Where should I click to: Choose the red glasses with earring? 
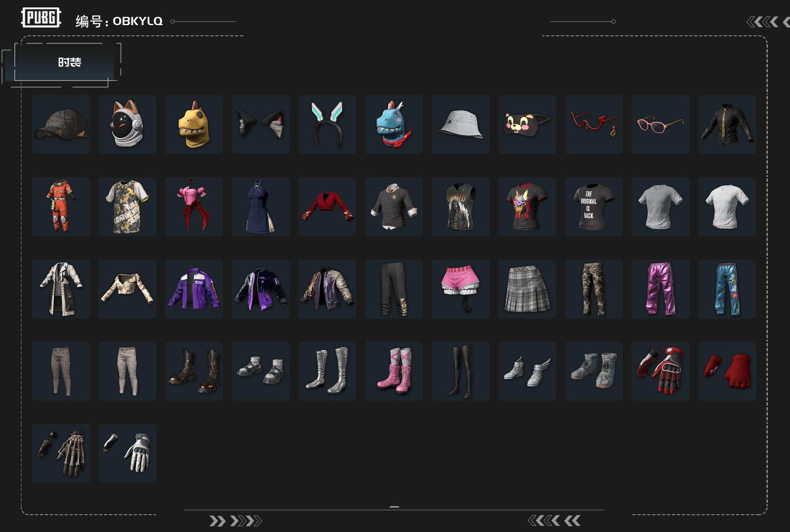(594, 124)
